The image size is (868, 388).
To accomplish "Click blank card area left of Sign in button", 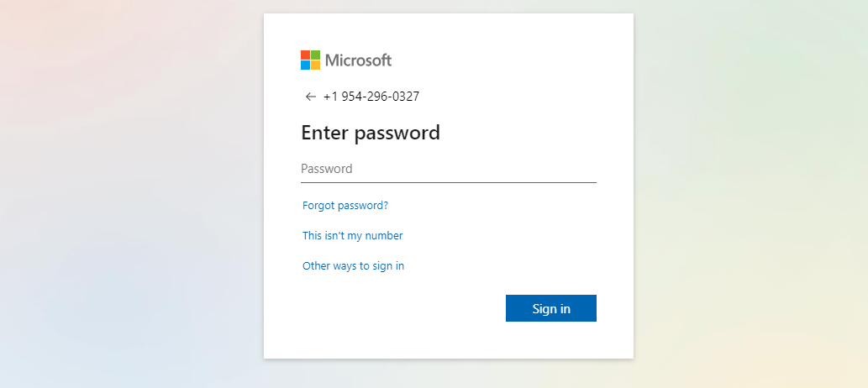I will pos(395,308).
